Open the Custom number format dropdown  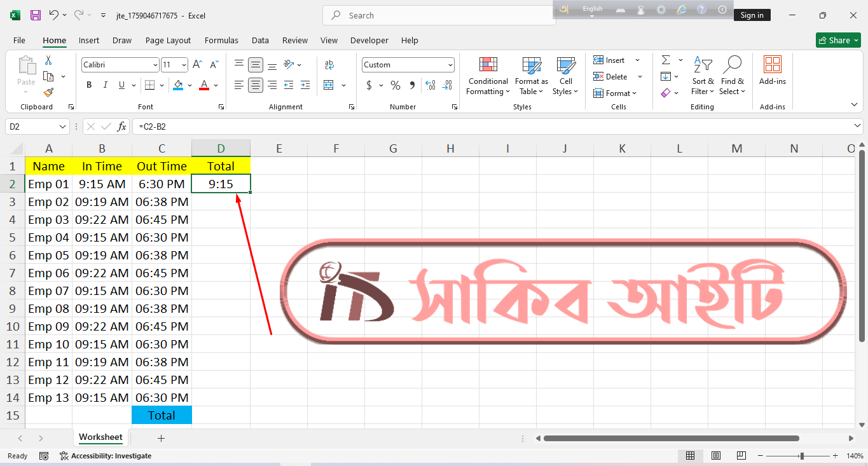pos(450,65)
